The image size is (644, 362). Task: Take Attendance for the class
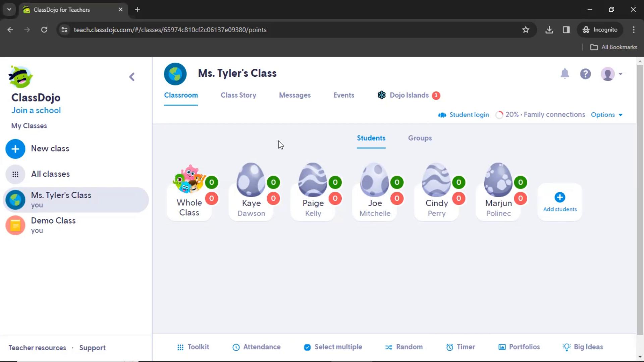coord(257,347)
